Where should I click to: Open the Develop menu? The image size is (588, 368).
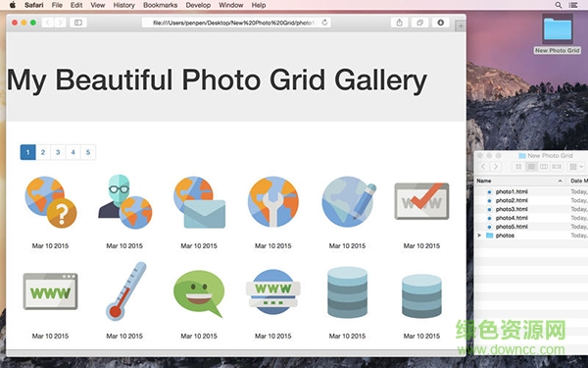[x=198, y=5]
